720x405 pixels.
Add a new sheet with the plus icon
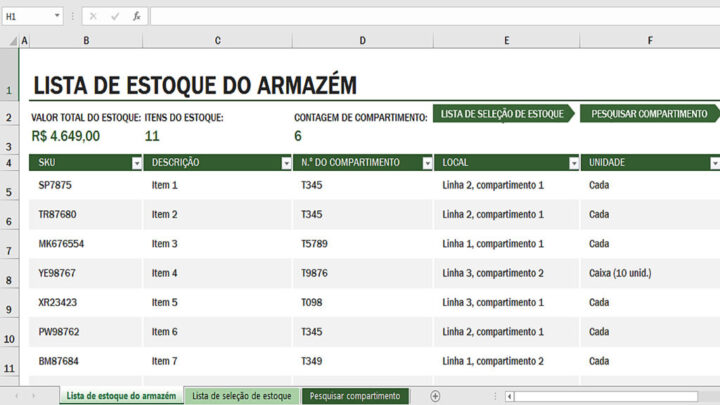pos(435,396)
